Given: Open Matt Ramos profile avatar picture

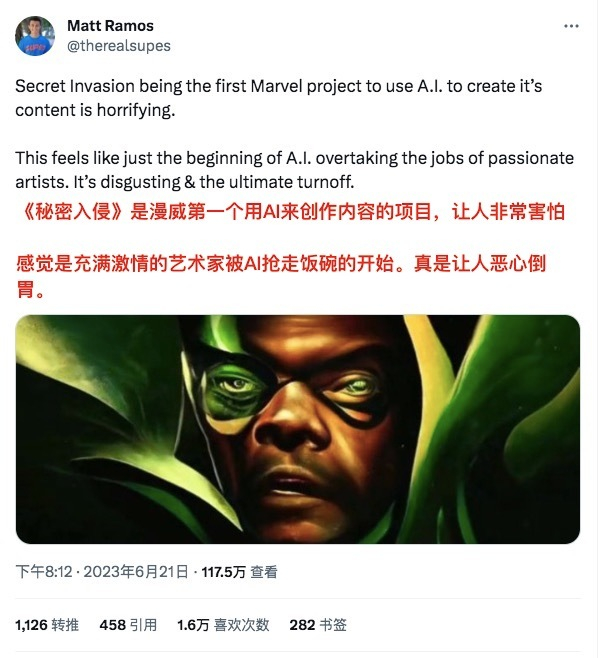Looking at the screenshot, I should [x=35, y=36].
